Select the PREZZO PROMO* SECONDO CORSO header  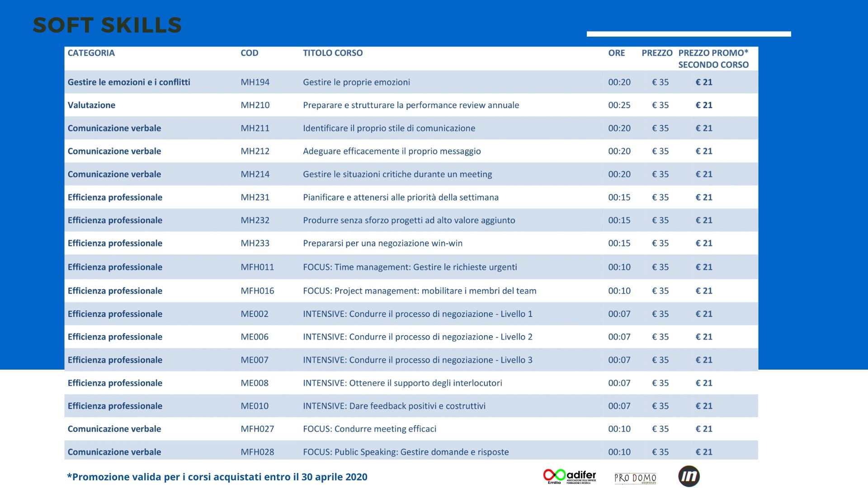pyautogui.click(x=713, y=59)
